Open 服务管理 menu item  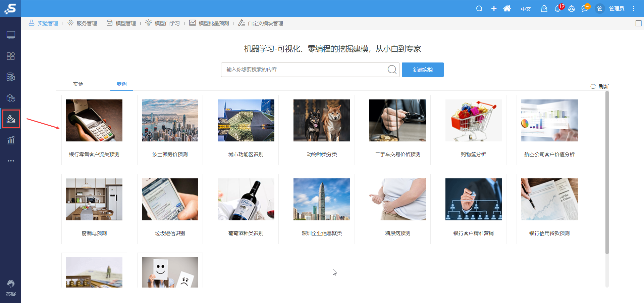pos(82,23)
